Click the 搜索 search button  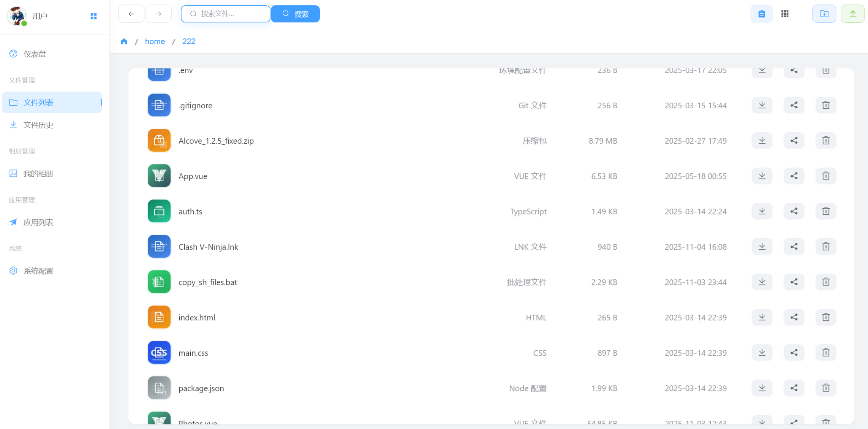point(295,14)
